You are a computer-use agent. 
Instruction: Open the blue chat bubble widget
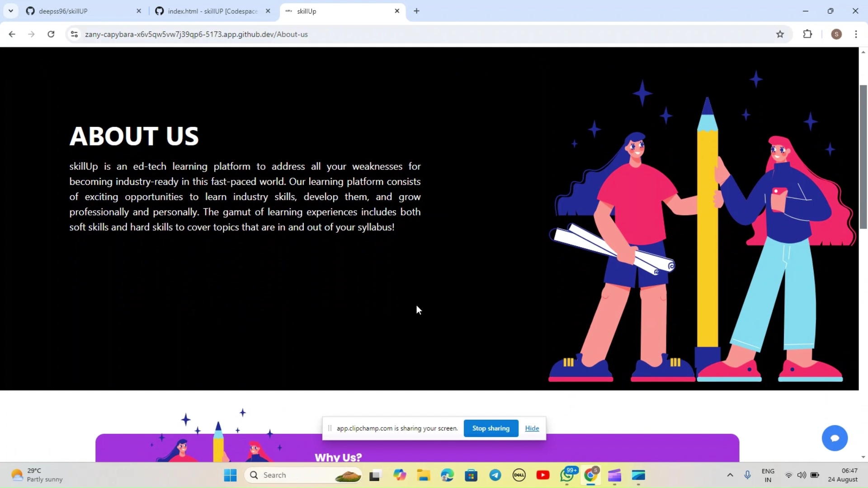click(835, 438)
